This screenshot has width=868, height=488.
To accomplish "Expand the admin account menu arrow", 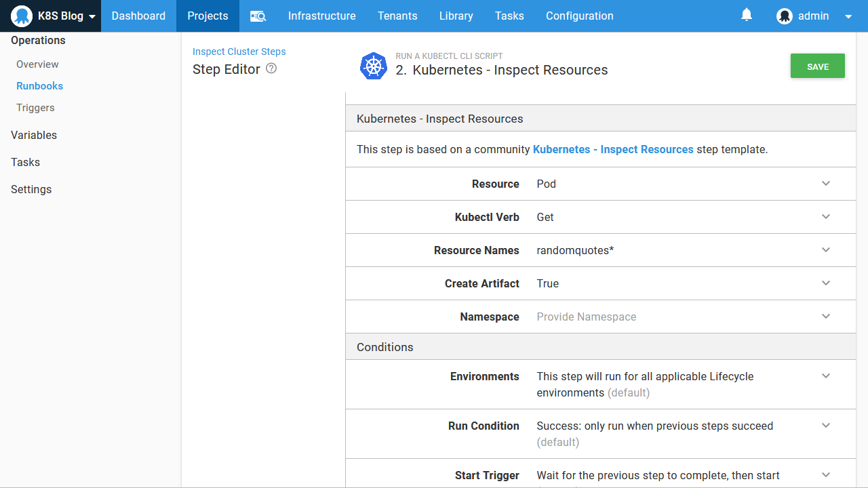I will [x=848, y=17].
